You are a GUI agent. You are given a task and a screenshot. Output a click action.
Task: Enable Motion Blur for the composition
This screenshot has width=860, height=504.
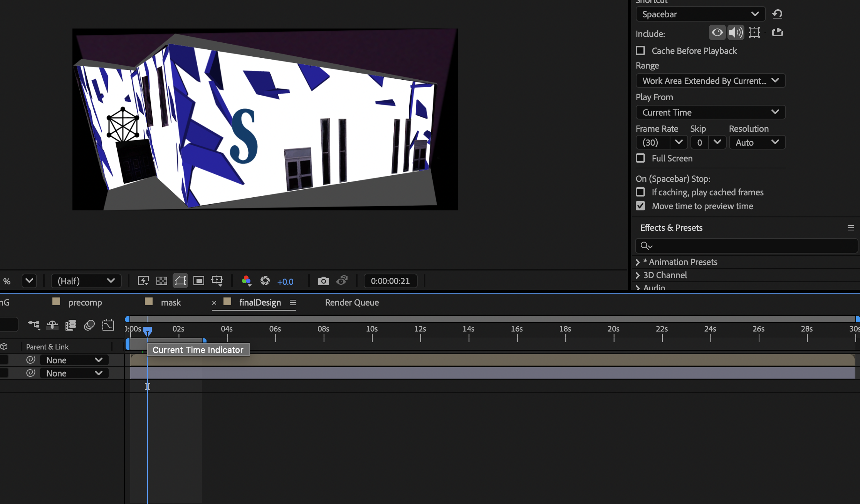click(89, 325)
